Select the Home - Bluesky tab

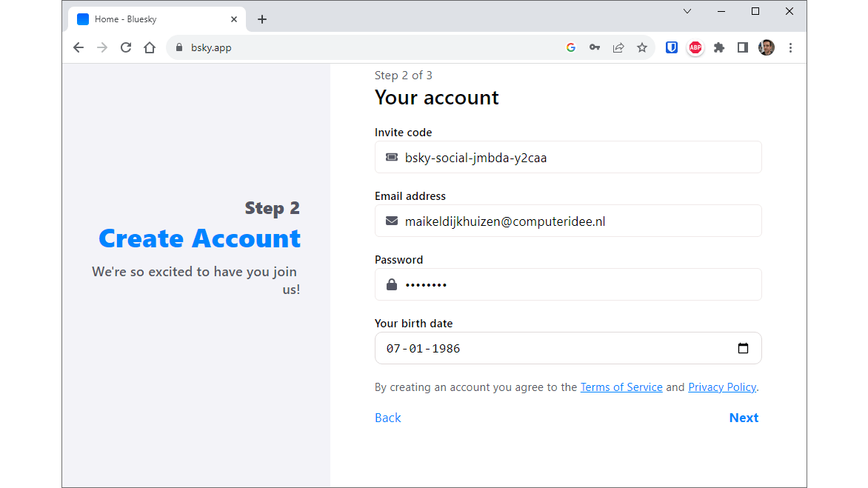tap(148, 19)
